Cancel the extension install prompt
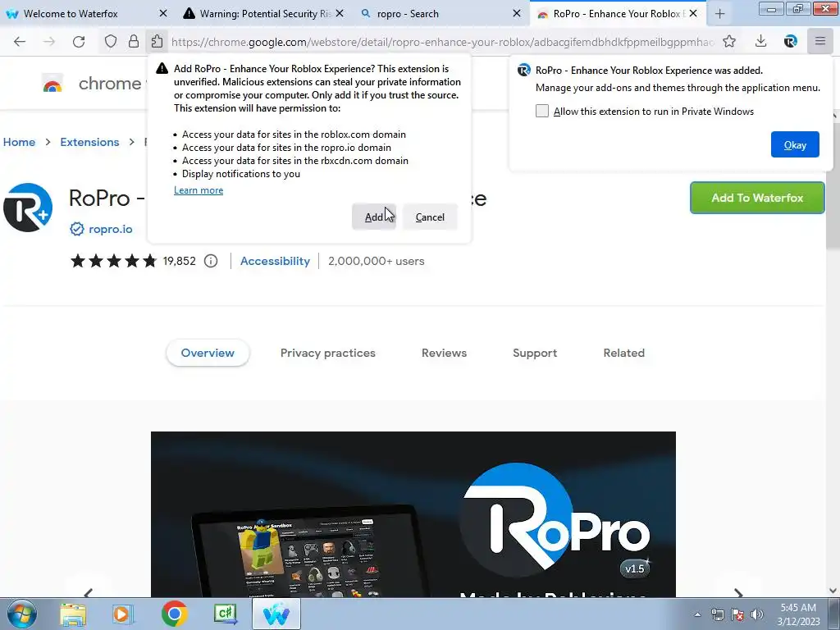Viewport: 840px width, 630px height. click(x=430, y=217)
